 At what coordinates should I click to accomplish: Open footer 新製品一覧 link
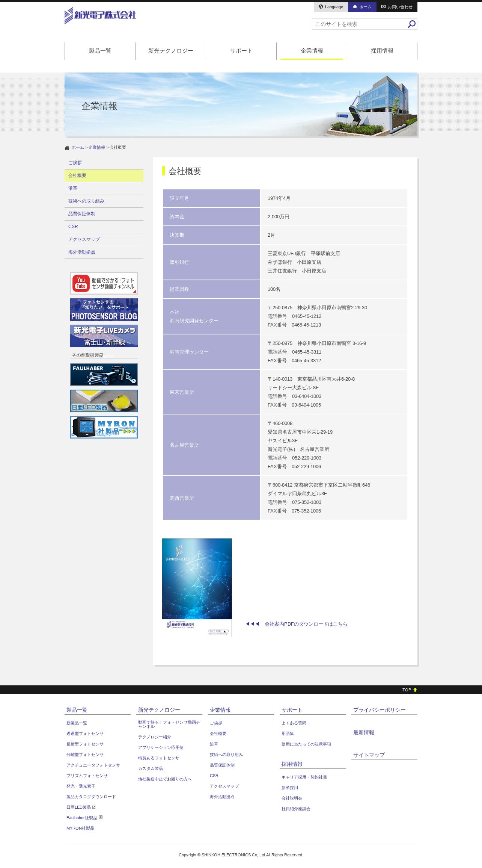(77, 723)
